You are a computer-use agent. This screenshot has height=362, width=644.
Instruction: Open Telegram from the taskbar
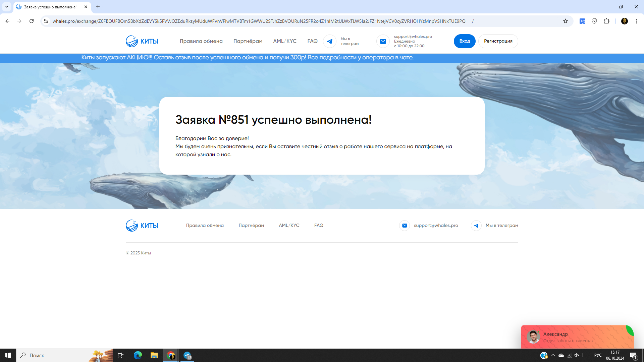pos(187,355)
